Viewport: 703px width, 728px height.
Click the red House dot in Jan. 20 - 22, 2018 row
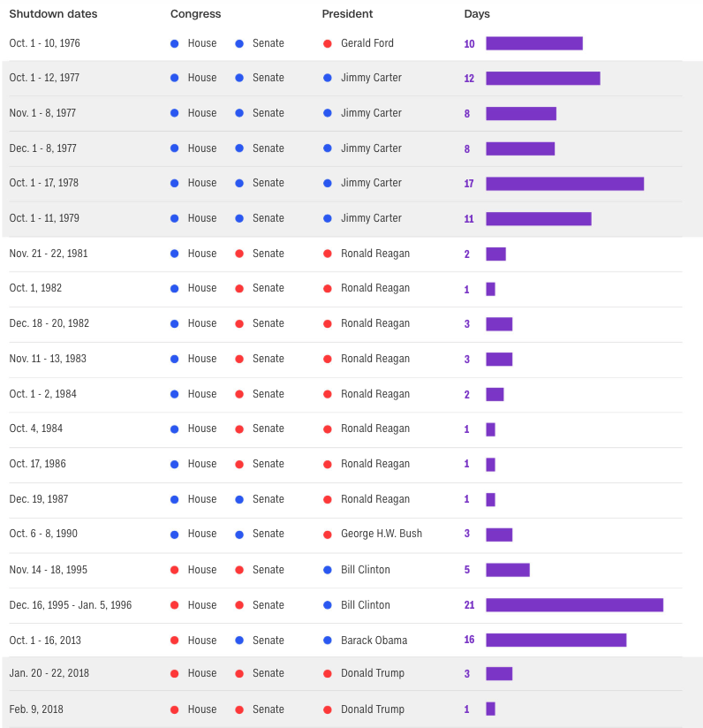click(x=175, y=674)
